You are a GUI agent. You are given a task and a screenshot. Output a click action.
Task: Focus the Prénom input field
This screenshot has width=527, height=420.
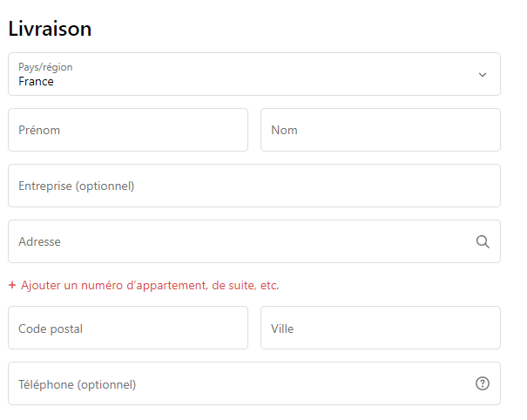(128, 130)
